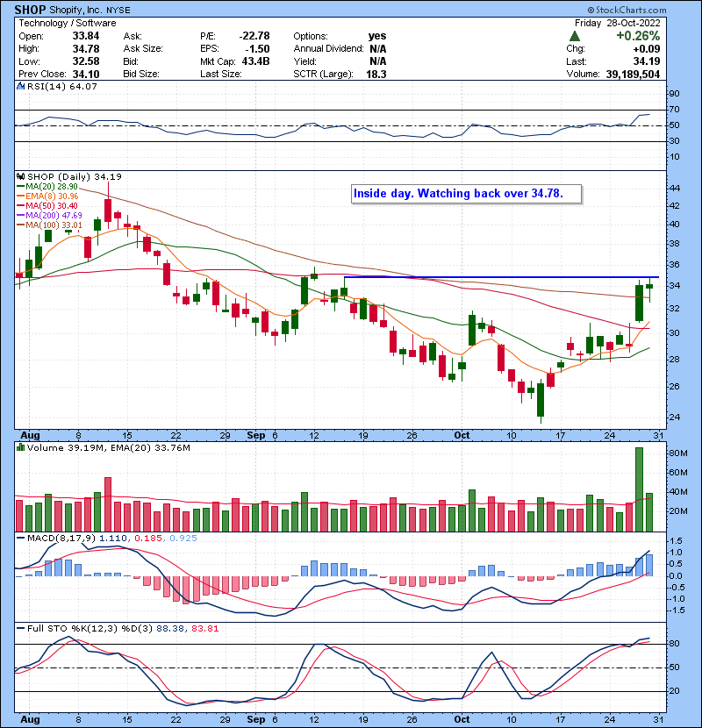702x728 pixels.
Task: Select the purple MA(200) legend color dash
Action: [20, 215]
